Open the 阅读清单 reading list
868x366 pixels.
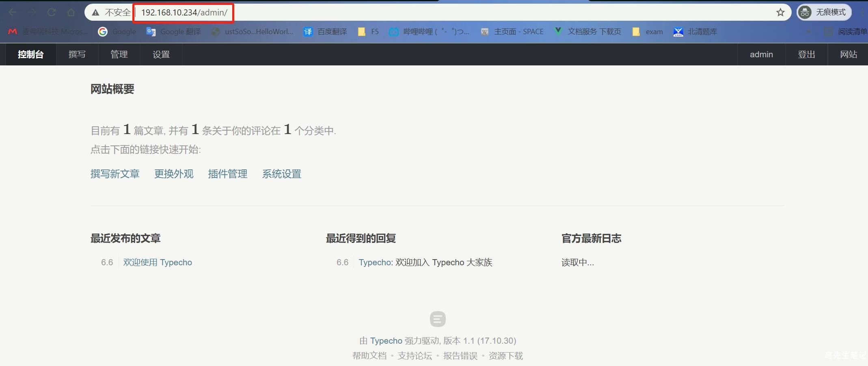click(846, 32)
